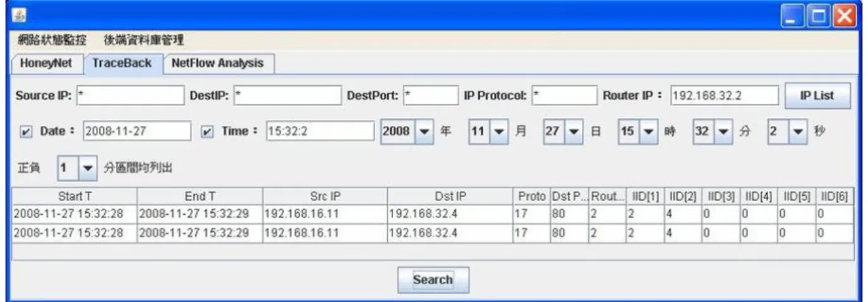
Task: Focus the DestPort input field
Action: (x=431, y=95)
